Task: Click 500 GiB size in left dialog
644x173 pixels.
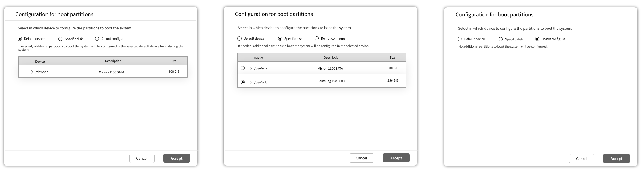Action: click(x=174, y=72)
